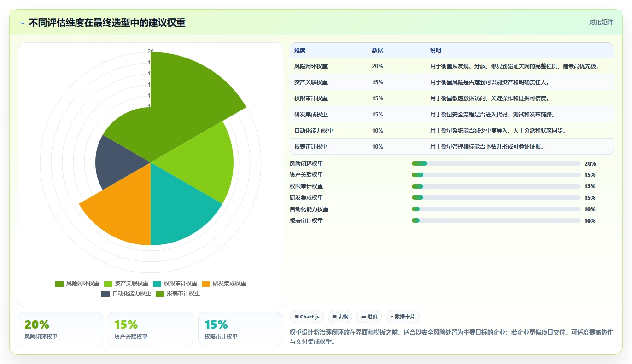Click the 对比矩阵 label in the header
Screen dimensions: 632x364
601,22
